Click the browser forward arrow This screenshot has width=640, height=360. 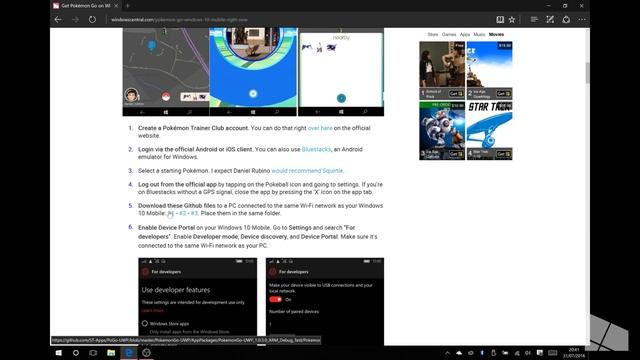tap(75, 19)
